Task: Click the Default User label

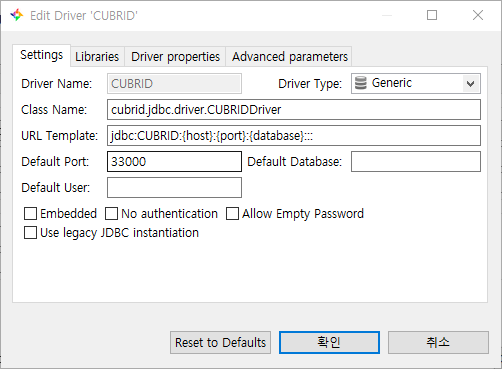Action: 56,188
